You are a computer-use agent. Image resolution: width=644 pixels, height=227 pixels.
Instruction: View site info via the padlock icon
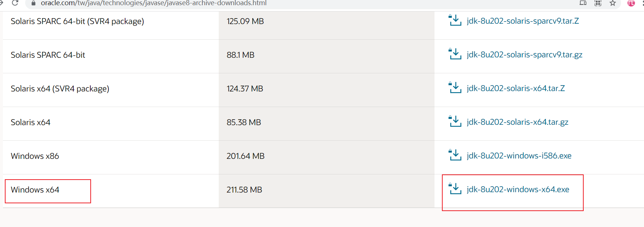click(x=33, y=3)
